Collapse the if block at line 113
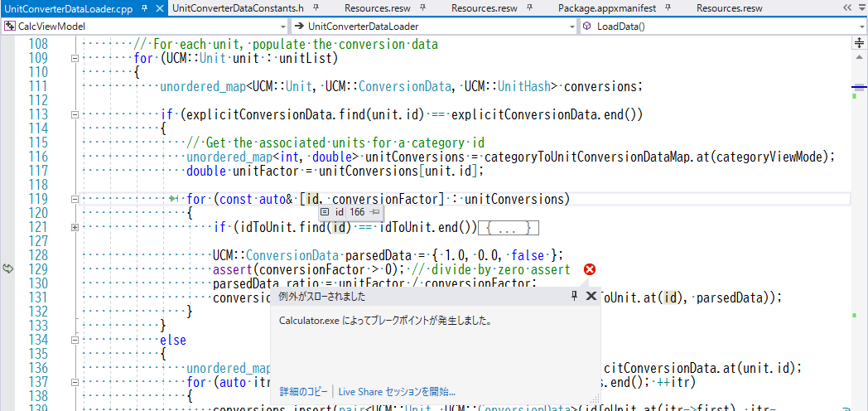868x411 pixels. tap(75, 114)
